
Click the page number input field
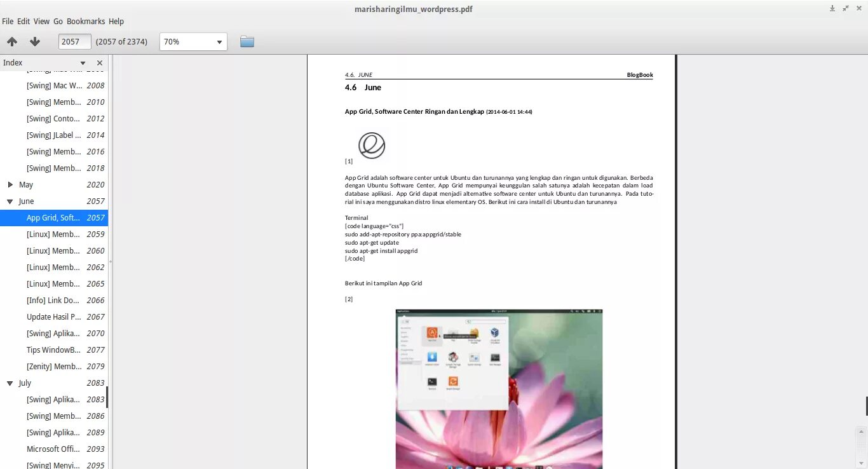click(75, 42)
